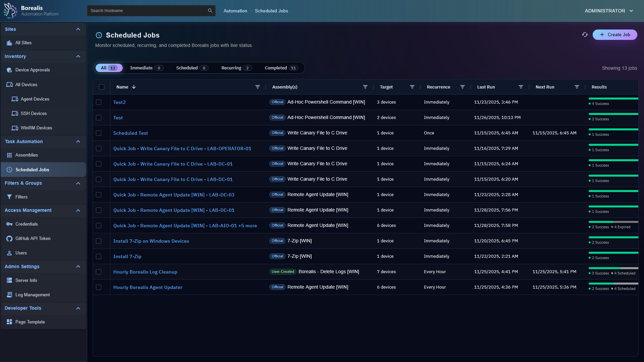The height and width of the screenshot is (362, 644).
Task: Click the Create Job button
Action: [615, 35]
